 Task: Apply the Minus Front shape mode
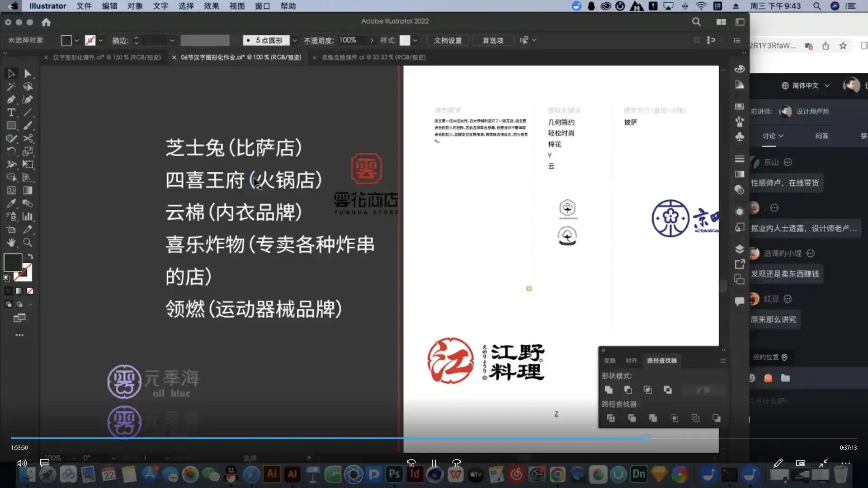pos(628,390)
